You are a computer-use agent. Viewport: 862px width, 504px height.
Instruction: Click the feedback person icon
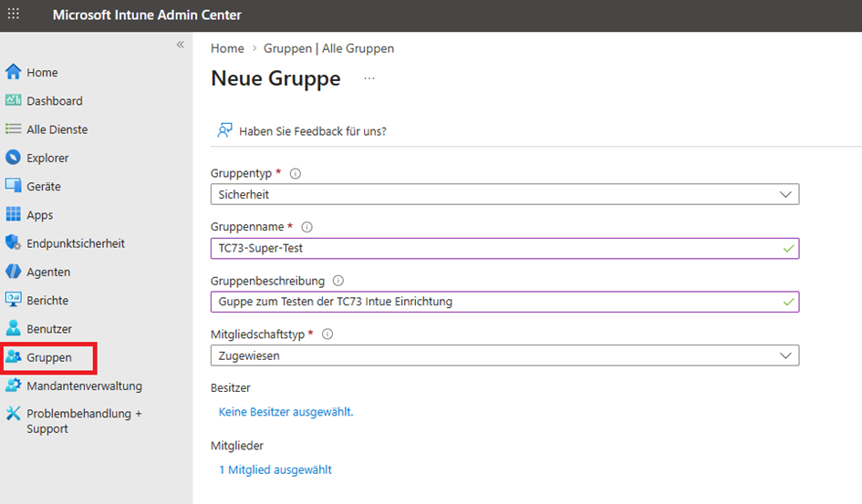(x=224, y=130)
